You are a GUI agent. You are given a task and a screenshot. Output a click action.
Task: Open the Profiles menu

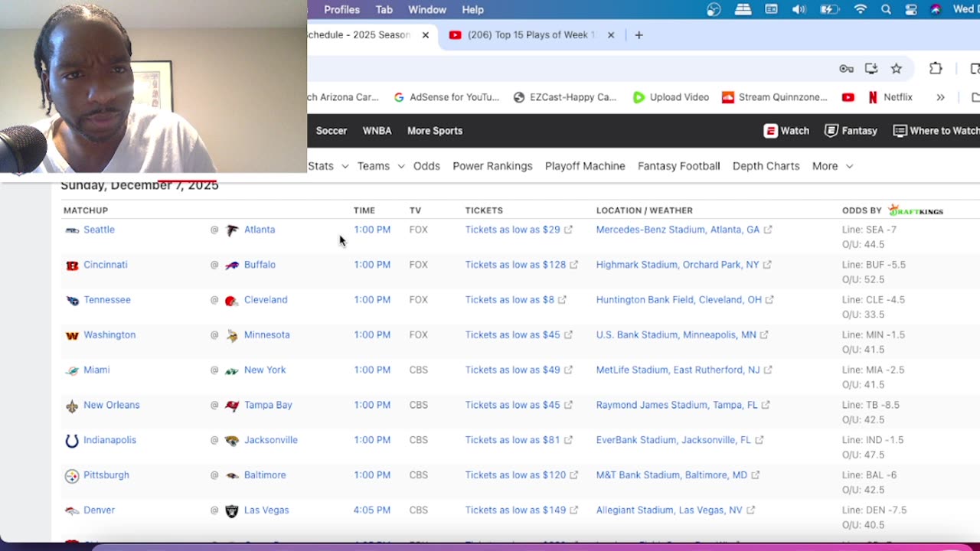[341, 10]
